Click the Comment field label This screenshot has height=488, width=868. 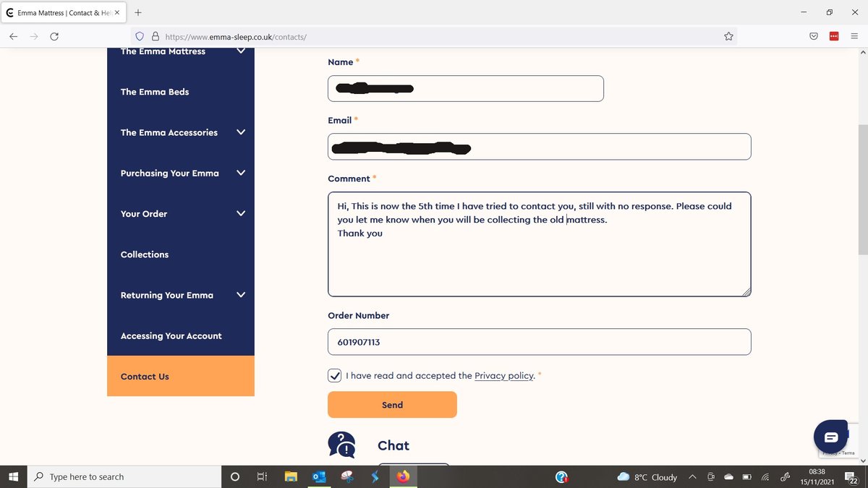[x=349, y=179]
